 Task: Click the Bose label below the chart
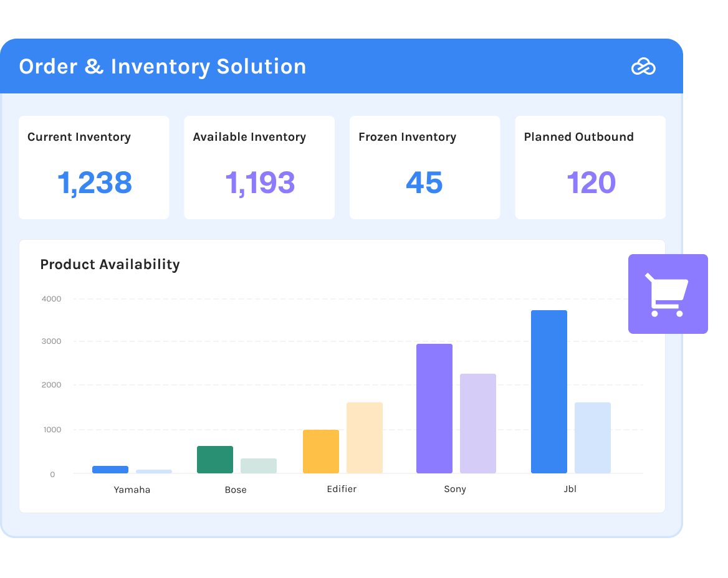235,490
